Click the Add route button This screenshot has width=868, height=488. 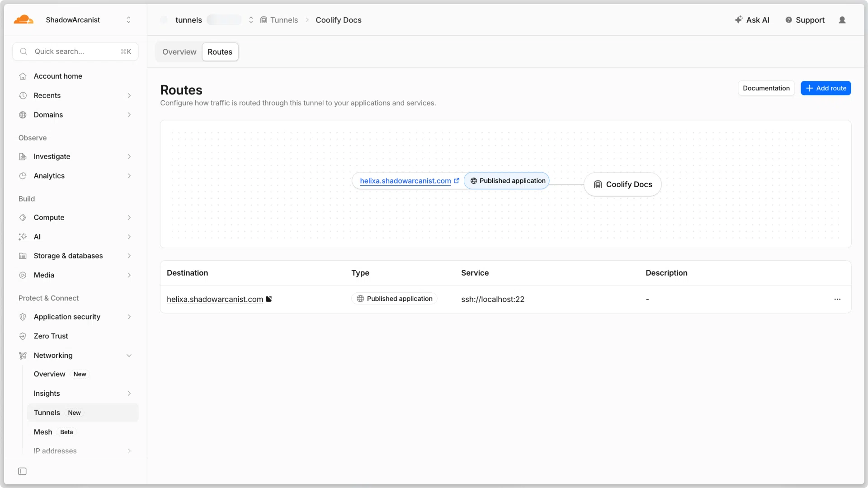[826, 88]
